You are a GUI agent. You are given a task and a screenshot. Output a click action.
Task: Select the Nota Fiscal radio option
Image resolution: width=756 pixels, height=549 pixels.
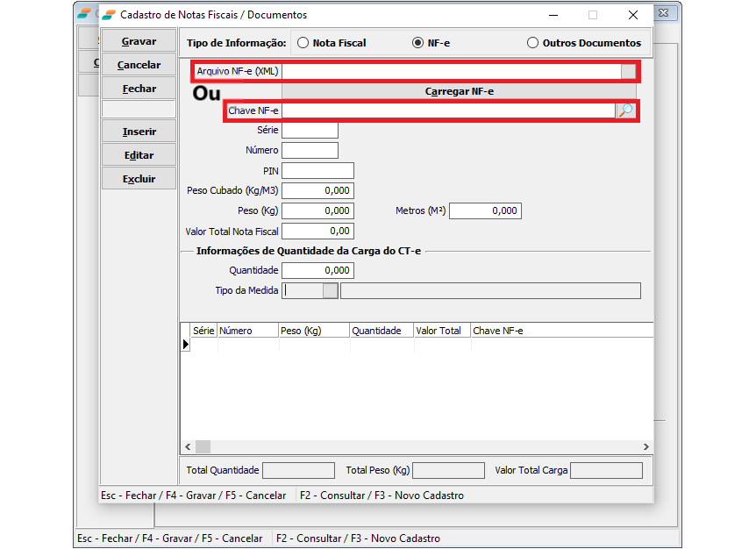click(x=303, y=43)
